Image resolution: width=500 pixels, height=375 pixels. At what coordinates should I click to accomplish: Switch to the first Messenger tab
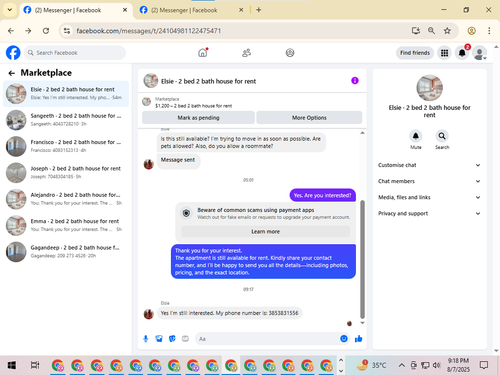(x=75, y=10)
